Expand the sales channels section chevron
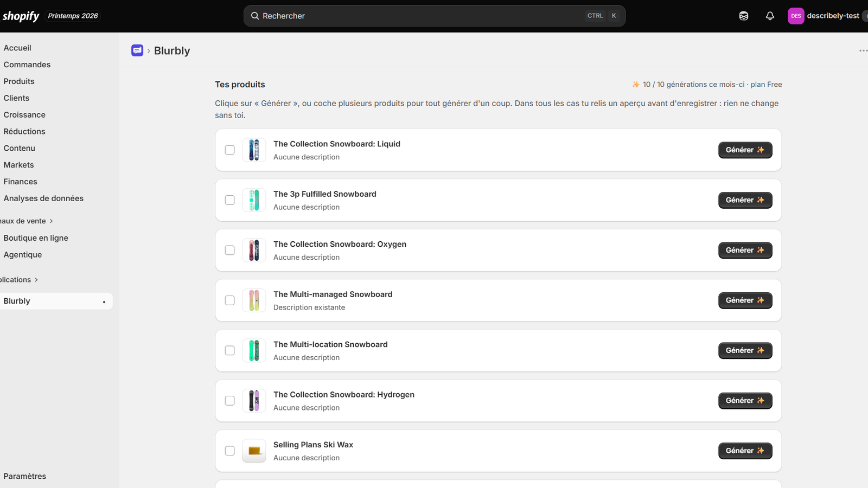 pyautogui.click(x=51, y=221)
